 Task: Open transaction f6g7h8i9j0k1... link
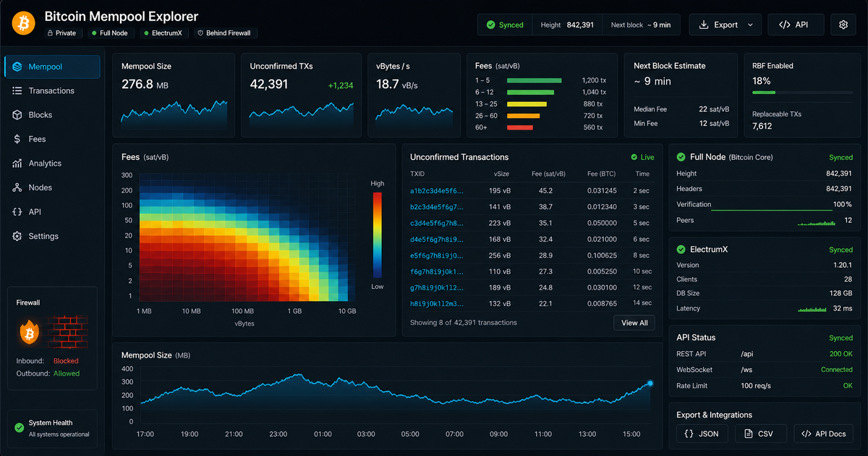[x=437, y=271]
